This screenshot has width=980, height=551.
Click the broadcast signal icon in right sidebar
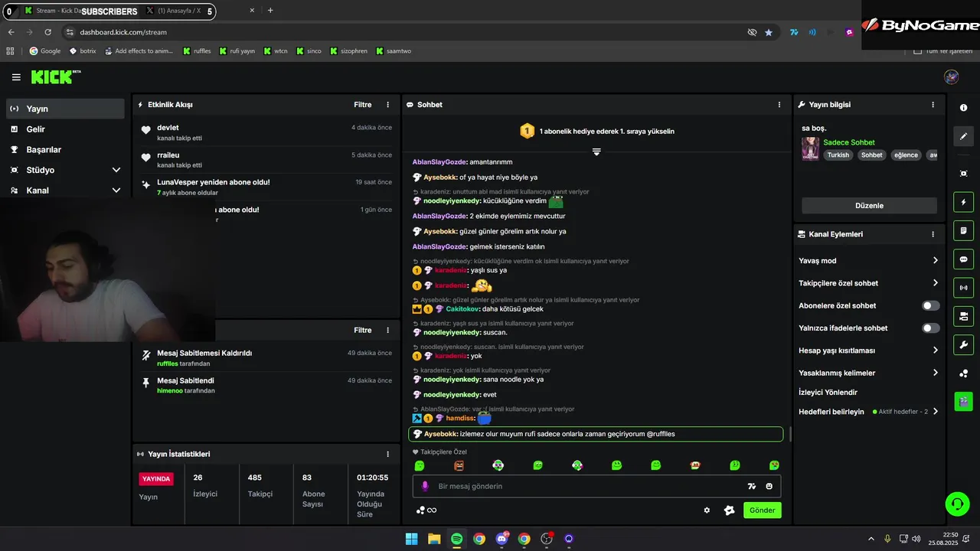[964, 288]
